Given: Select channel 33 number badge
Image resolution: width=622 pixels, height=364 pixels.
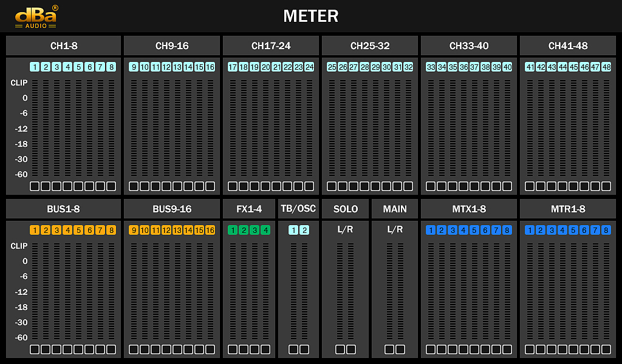Looking at the screenshot, I should pyautogui.click(x=431, y=67).
